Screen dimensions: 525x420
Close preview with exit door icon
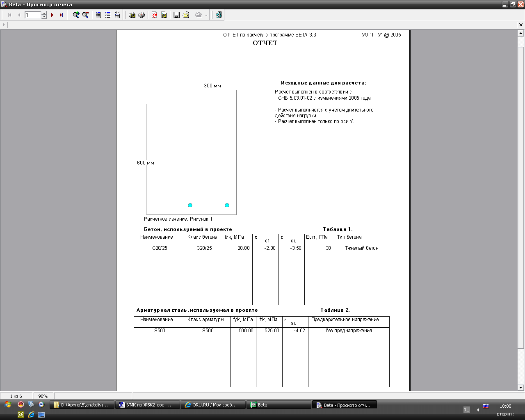pyautogui.click(x=219, y=15)
